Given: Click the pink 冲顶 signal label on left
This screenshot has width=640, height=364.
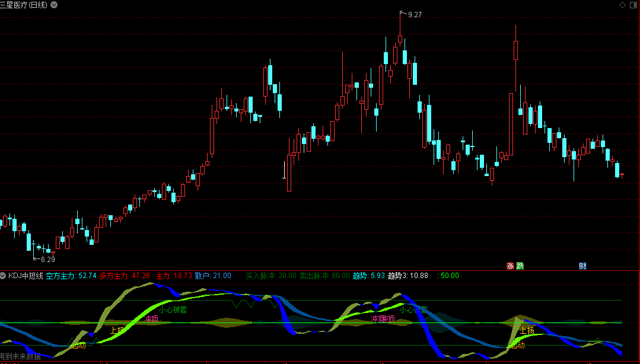Looking at the screenshot, I should (x=151, y=319).
